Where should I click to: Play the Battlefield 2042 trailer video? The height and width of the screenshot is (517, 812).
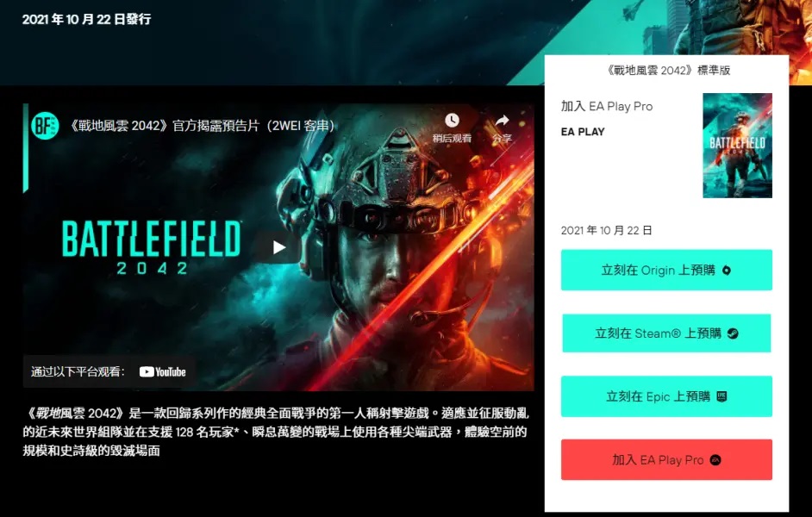click(278, 247)
